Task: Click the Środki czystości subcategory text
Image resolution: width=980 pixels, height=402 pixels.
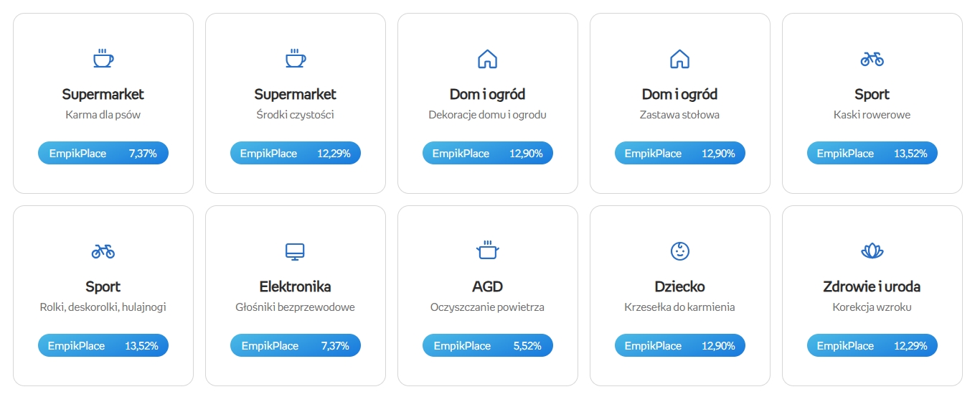Action: click(296, 115)
